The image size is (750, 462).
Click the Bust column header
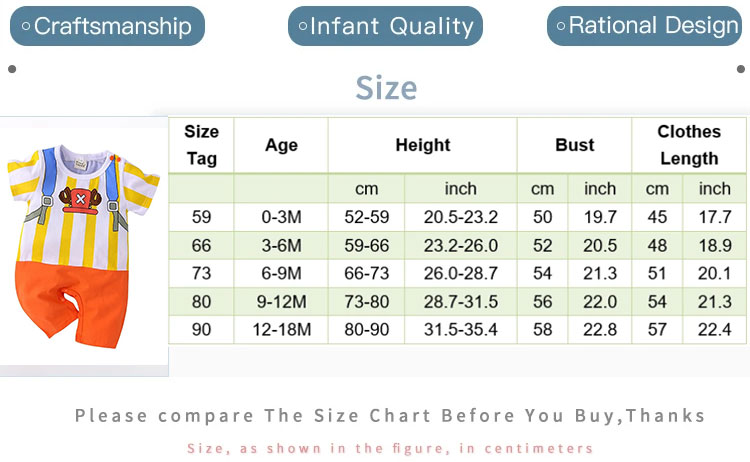574,145
